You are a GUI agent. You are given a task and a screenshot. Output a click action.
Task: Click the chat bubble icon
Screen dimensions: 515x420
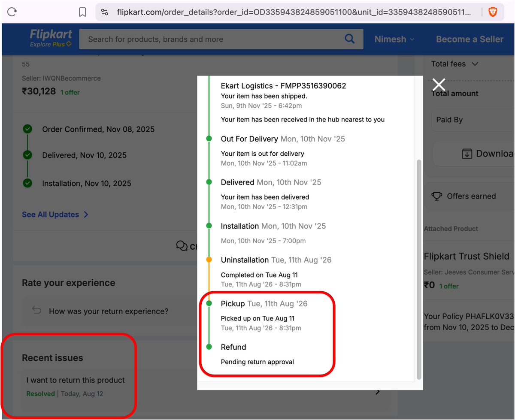pos(182,246)
